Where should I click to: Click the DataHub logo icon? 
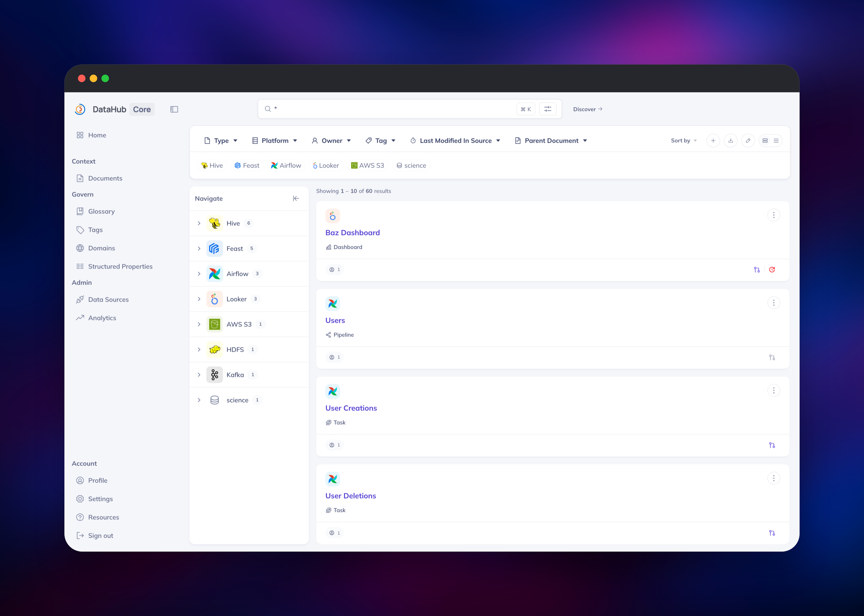[x=80, y=109]
